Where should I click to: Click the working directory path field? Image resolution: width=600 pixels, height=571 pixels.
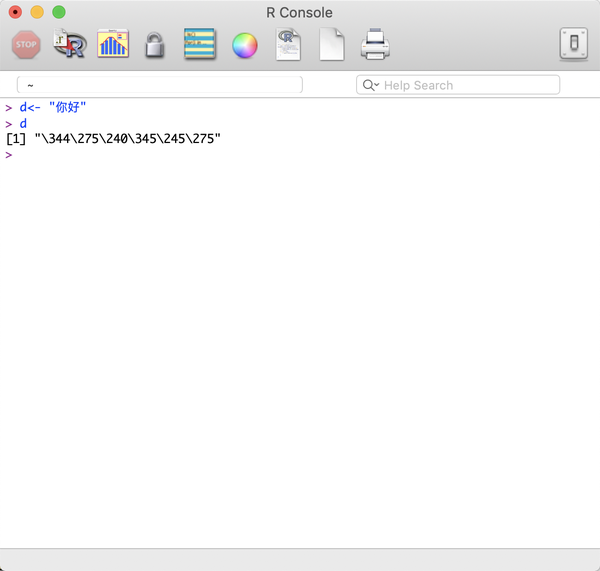click(x=160, y=86)
